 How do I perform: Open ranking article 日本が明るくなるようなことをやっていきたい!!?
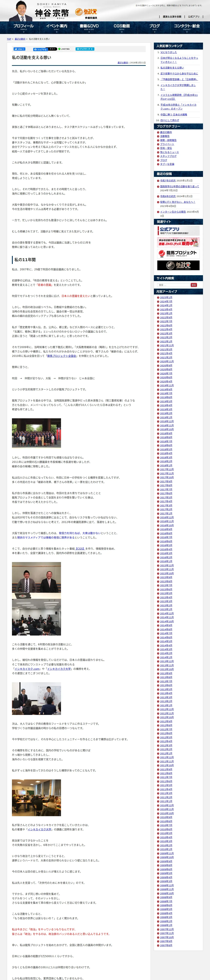179,60
